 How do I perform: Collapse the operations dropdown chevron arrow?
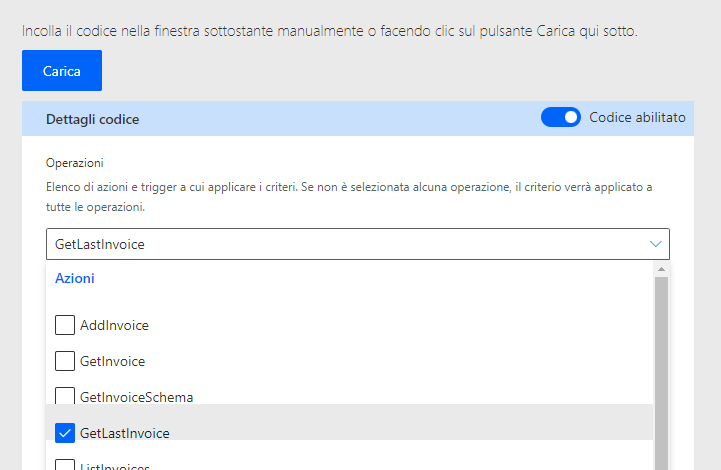coord(656,244)
